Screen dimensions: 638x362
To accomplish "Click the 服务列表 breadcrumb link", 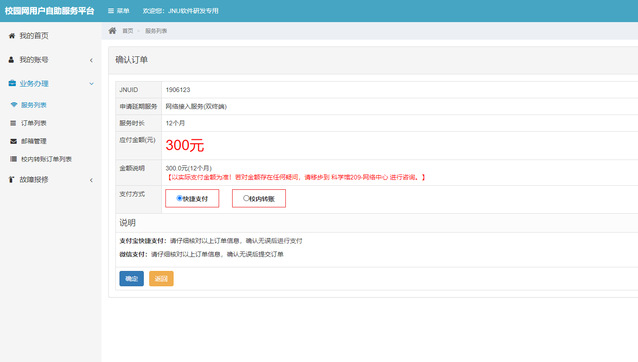I will [156, 31].
